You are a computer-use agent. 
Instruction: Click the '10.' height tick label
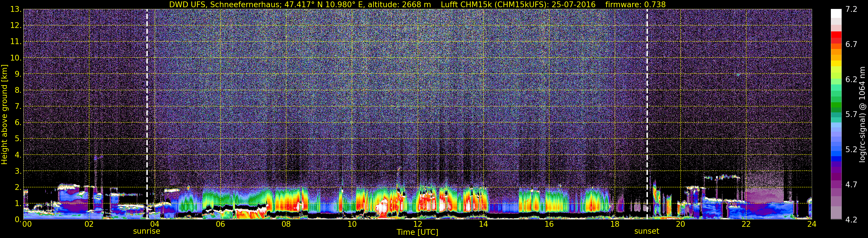pos(16,58)
